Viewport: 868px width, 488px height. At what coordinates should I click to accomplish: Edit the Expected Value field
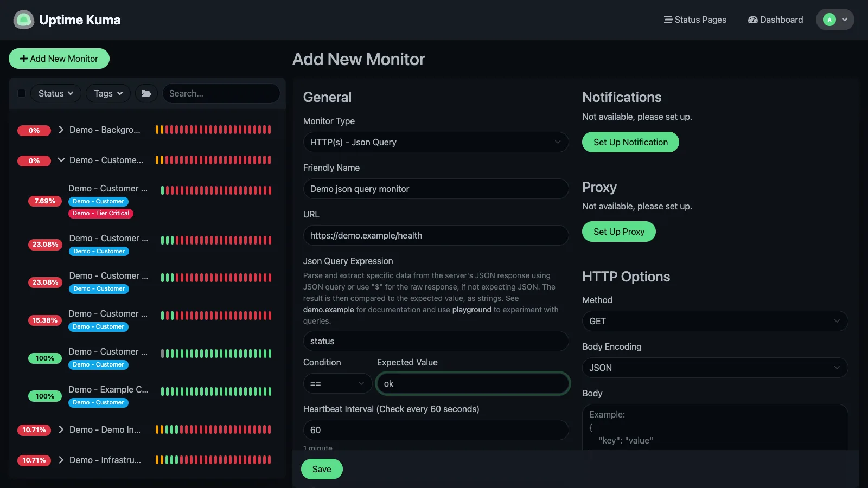(473, 383)
